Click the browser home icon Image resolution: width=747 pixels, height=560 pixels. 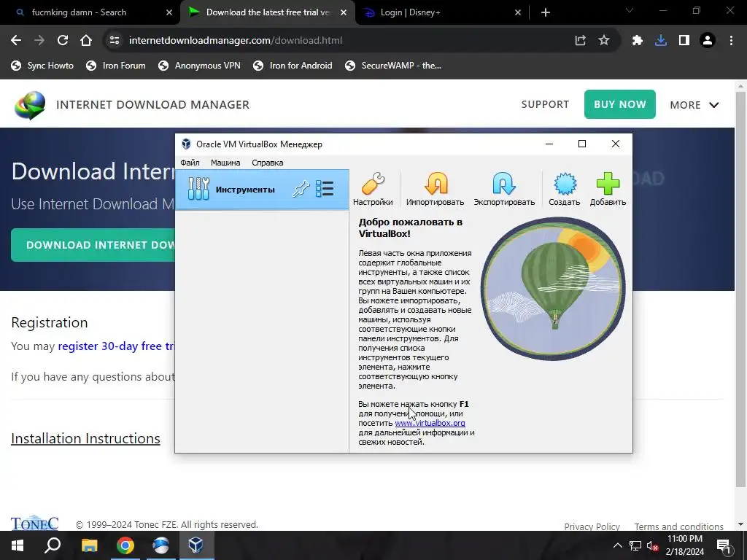click(x=86, y=41)
